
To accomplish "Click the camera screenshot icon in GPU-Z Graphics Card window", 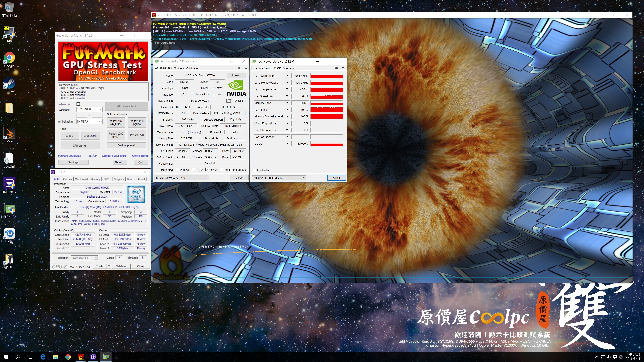I will pyautogui.click(x=239, y=68).
